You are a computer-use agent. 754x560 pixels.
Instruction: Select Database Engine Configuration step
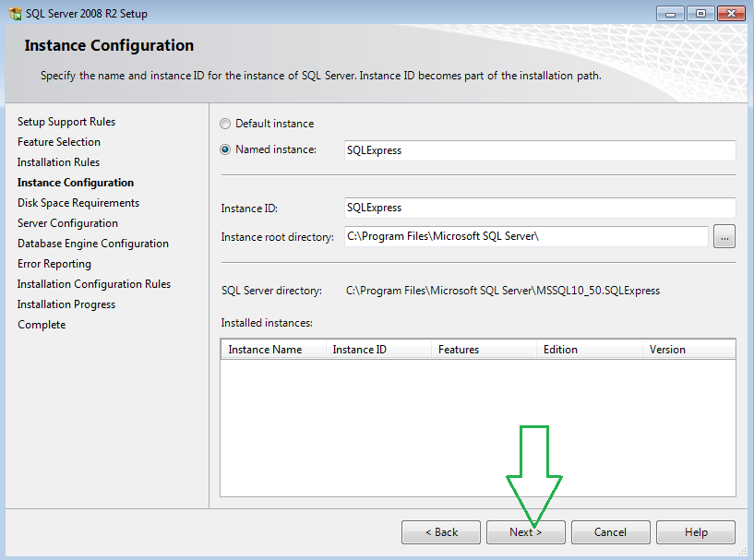93,244
